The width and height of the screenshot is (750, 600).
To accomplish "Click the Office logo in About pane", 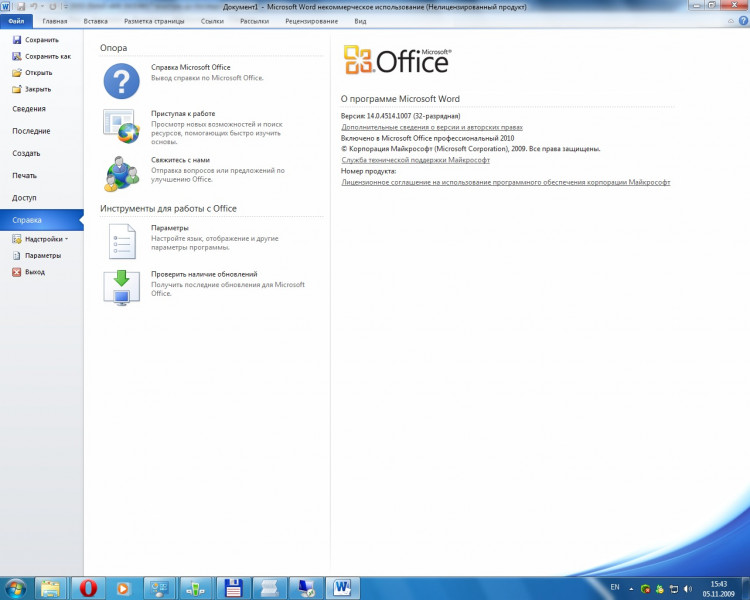I will 397,60.
